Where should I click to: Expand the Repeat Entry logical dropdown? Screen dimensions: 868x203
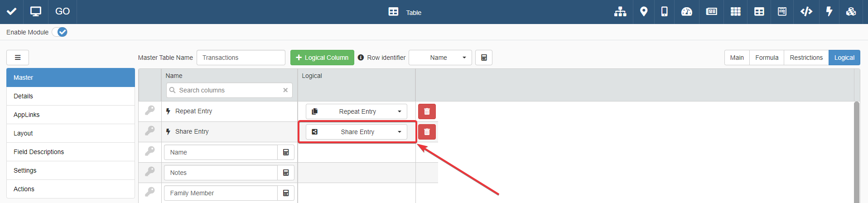(357, 111)
